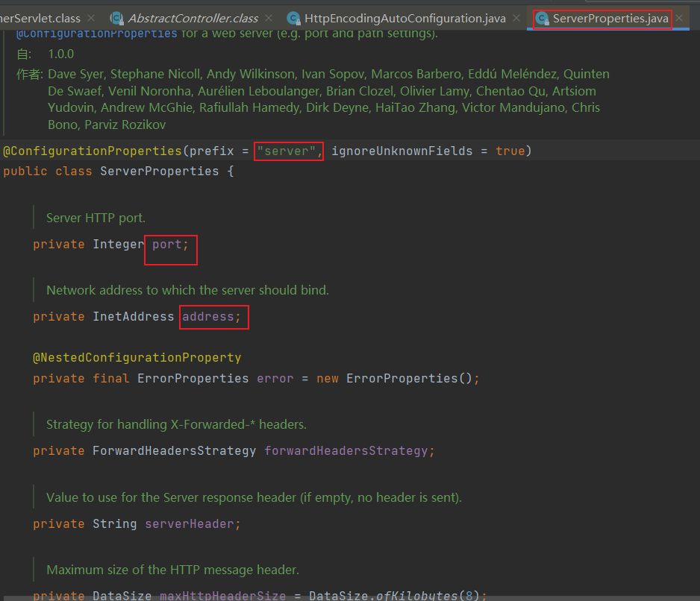Open the HttpEncodingAutoConfiguration.java tab

coord(405,19)
